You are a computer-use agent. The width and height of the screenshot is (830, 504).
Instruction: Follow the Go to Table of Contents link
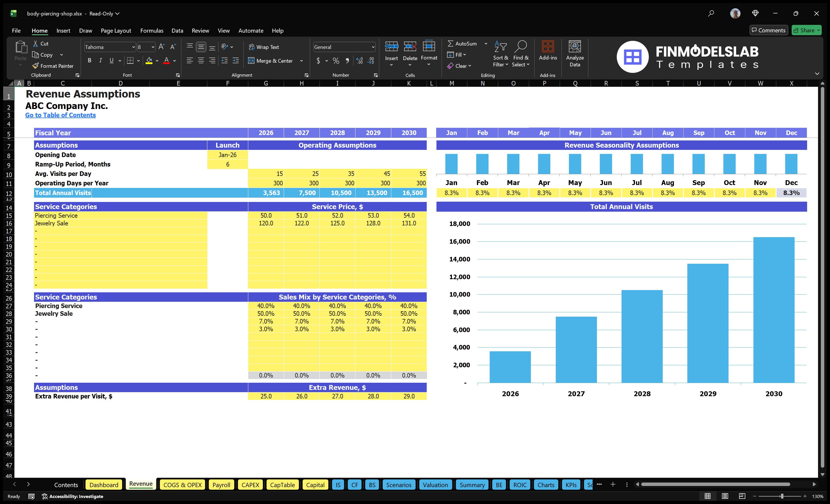pos(60,115)
